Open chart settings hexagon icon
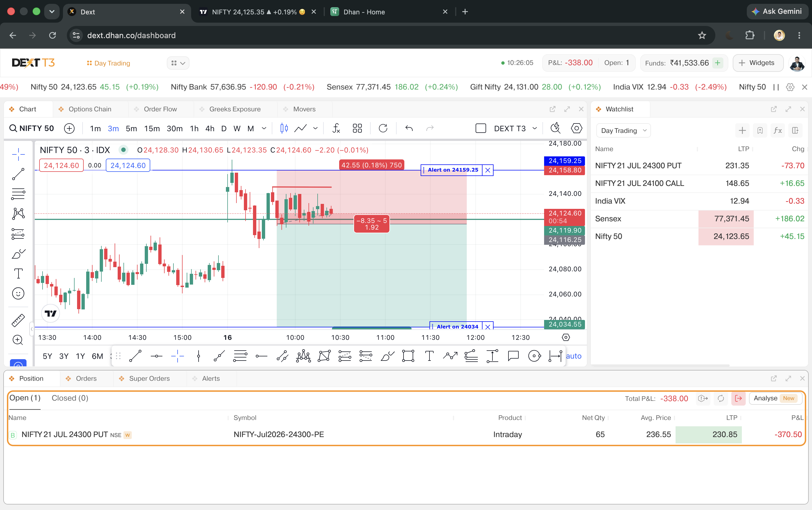Viewport: 812px width, 510px height. 576,128
